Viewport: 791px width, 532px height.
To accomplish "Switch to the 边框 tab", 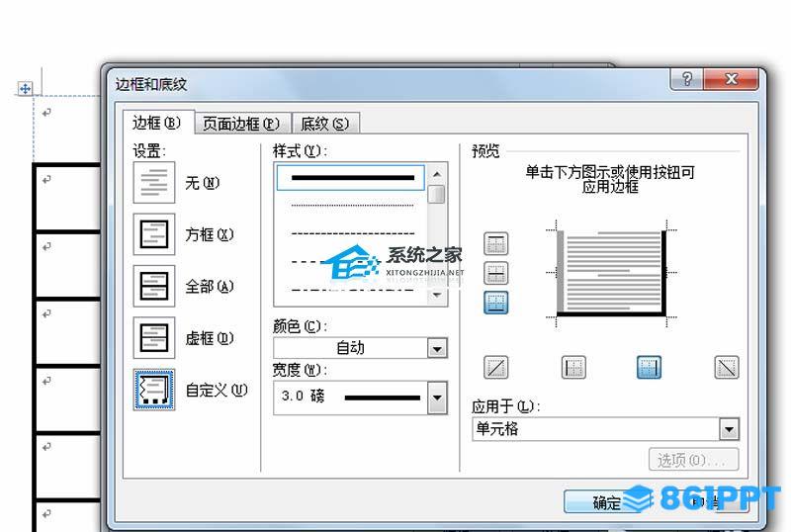I will click(x=157, y=123).
